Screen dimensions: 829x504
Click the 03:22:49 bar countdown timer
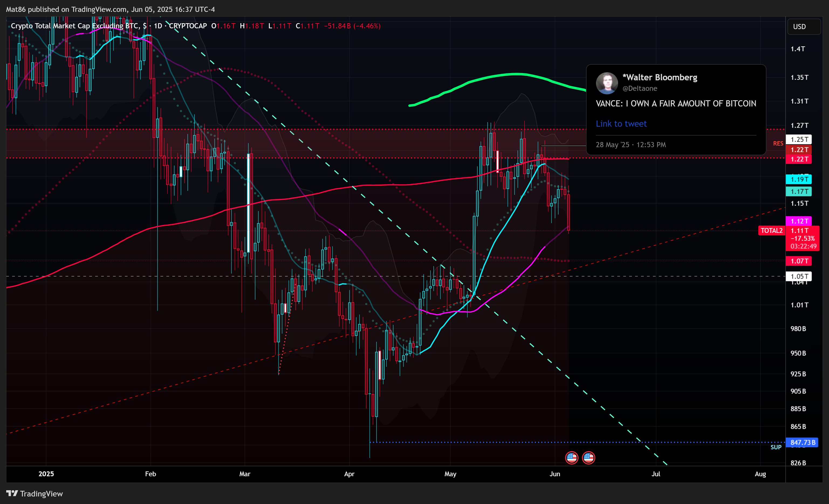click(803, 246)
